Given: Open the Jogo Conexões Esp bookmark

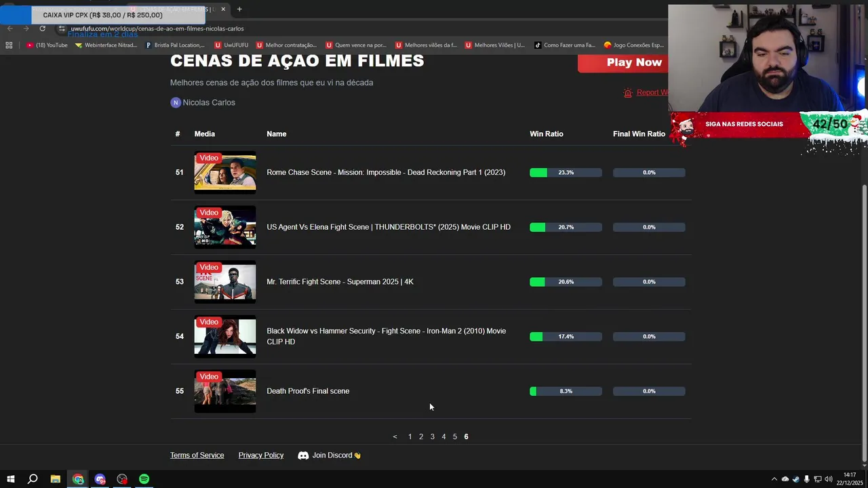Looking at the screenshot, I should click(634, 45).
